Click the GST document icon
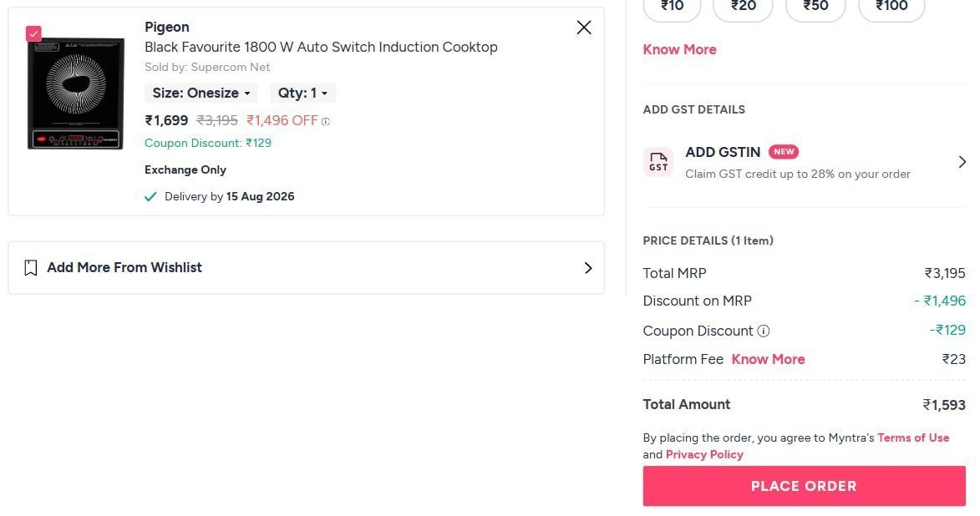This screenshot has width=980, height=516. pyautogui.click(x=658, y=163)
